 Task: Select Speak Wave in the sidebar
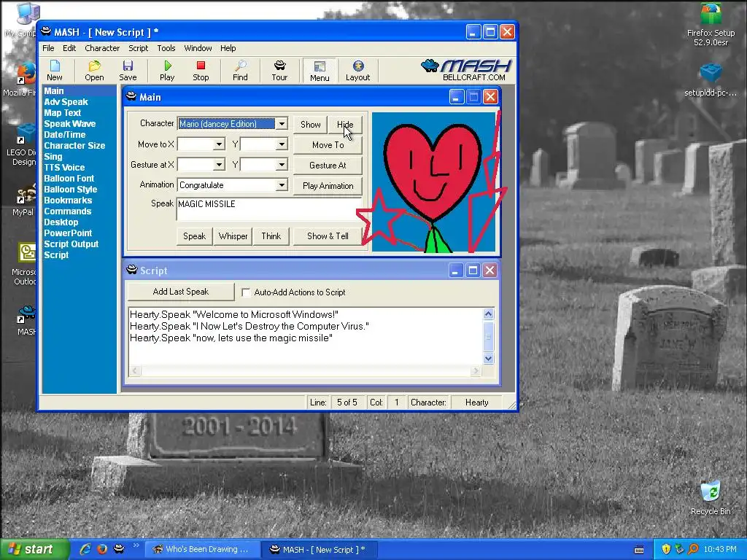[69, 124]
